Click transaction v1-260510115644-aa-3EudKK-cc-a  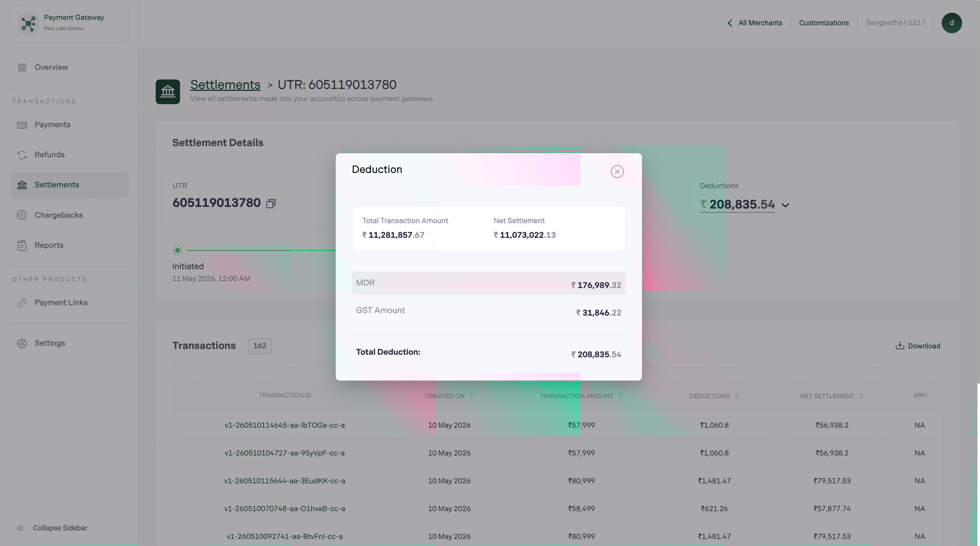coord(285,481)
